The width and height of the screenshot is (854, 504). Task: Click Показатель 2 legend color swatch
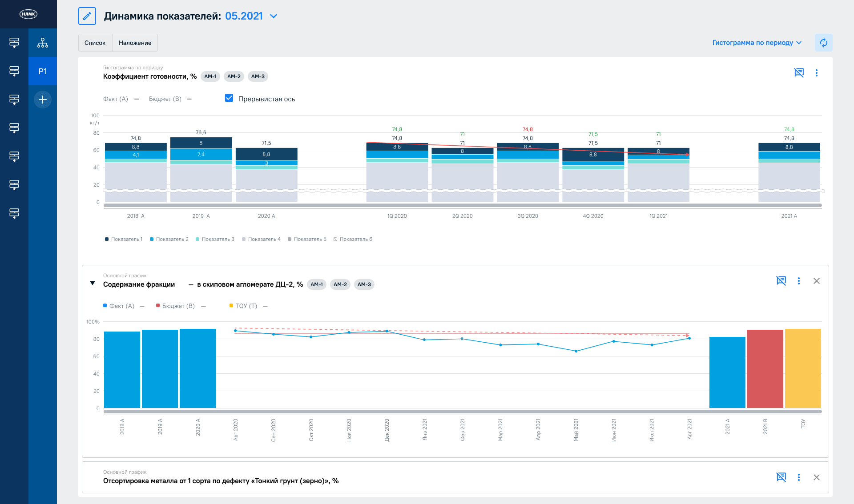[x=152, y=239]
